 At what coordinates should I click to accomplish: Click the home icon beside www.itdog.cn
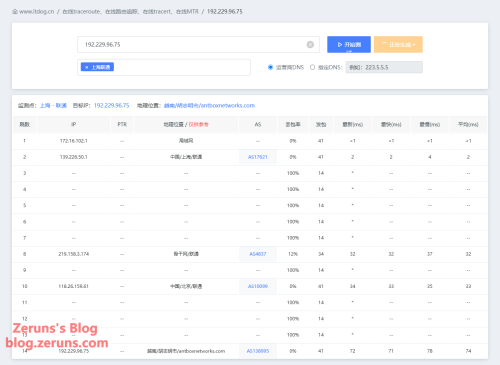click(x=15, y=12)
